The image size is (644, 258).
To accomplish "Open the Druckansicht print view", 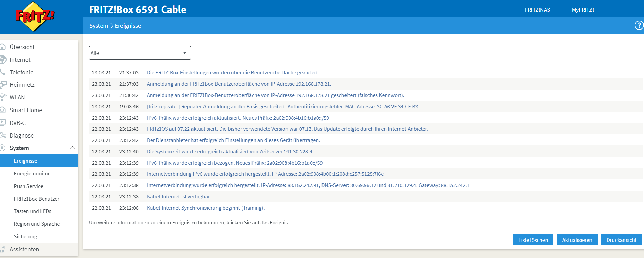I will (x=621, y=240).
